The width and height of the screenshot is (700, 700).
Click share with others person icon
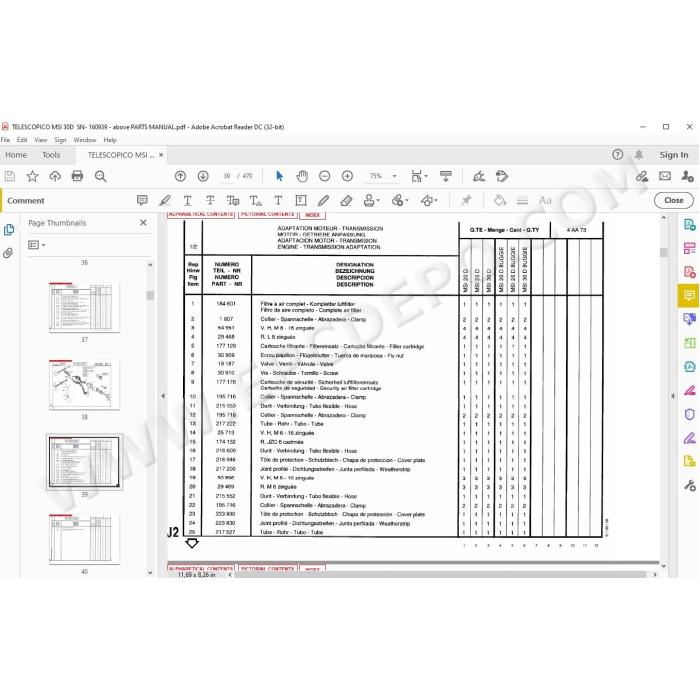point(687,176)
